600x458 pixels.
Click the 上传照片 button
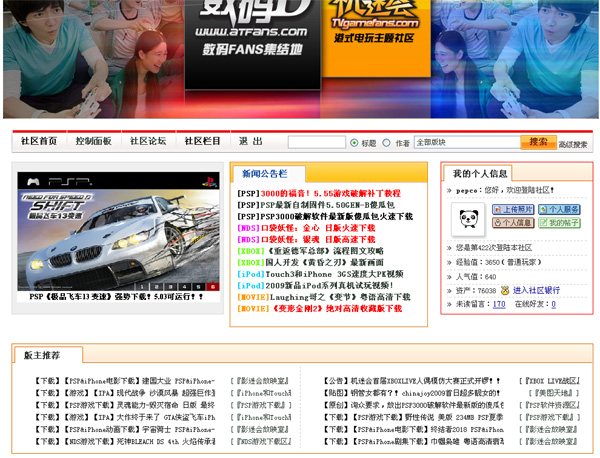(513, 209)
